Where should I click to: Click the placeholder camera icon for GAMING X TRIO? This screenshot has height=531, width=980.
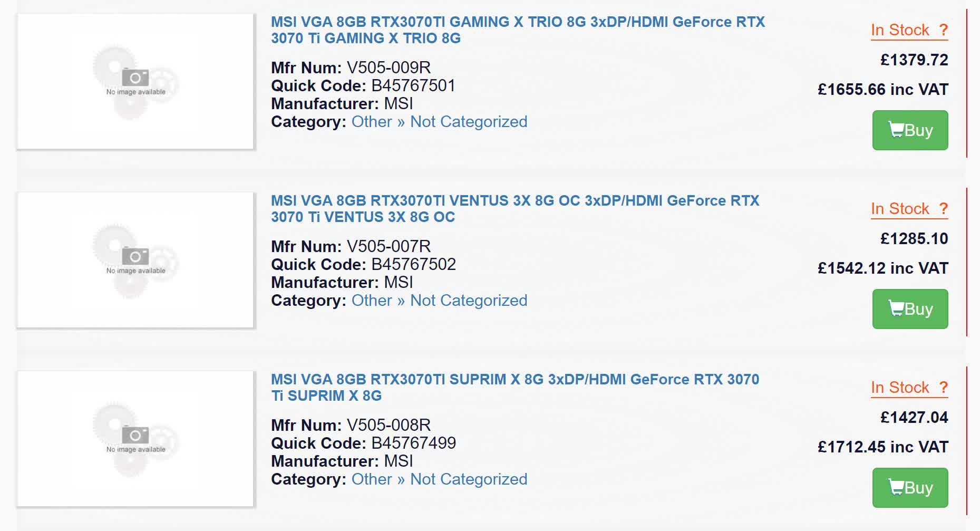[x=135, y=78]
